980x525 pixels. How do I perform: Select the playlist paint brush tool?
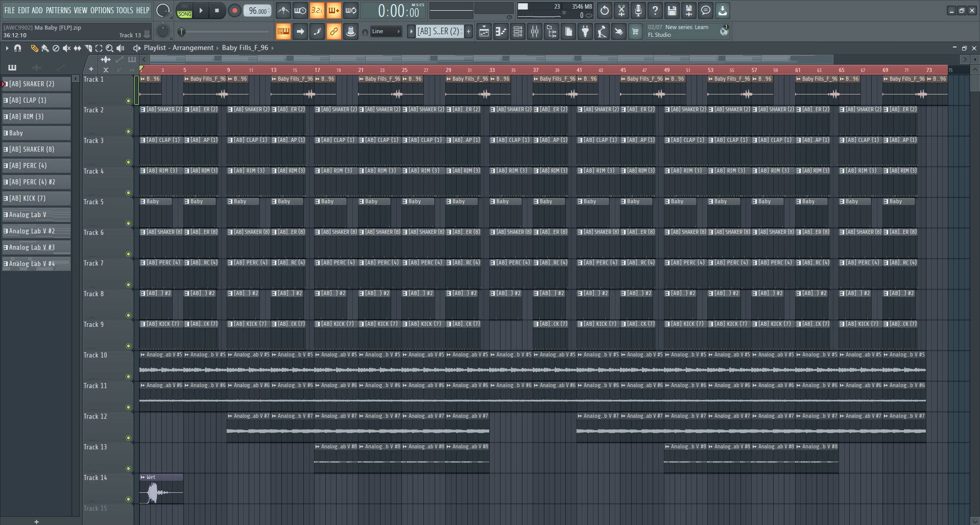click(45, 48)
